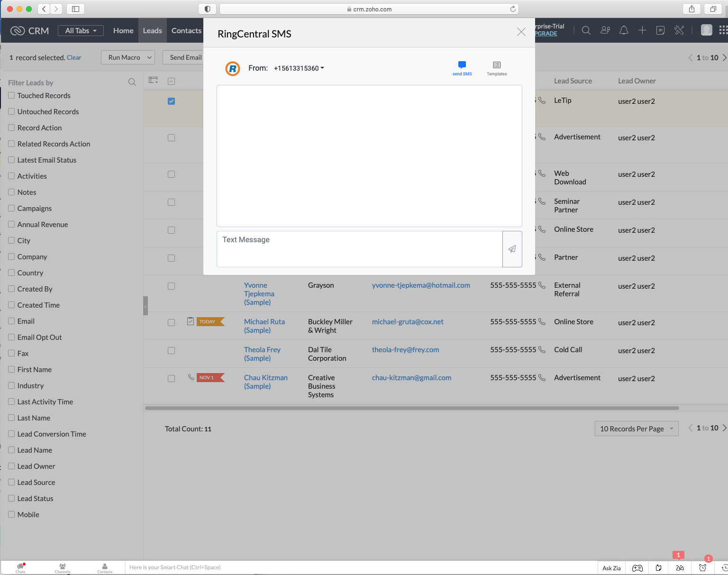Image resolution: width=728 pixels, height=575 pixels.
Task: Open the global search icon
Action: 586,30
